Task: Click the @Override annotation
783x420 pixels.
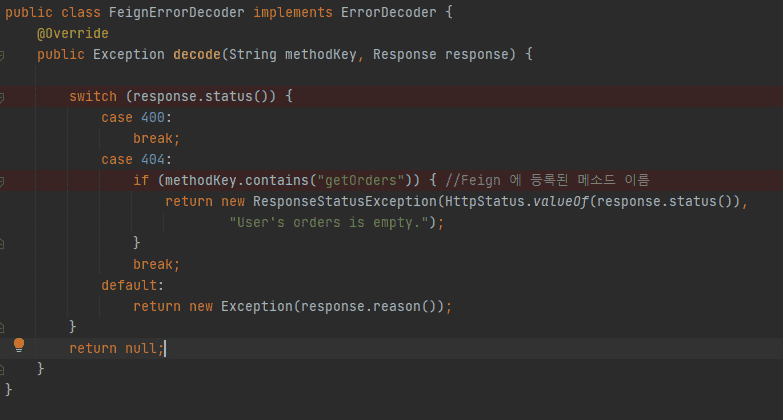Action: tap(73, 33)
